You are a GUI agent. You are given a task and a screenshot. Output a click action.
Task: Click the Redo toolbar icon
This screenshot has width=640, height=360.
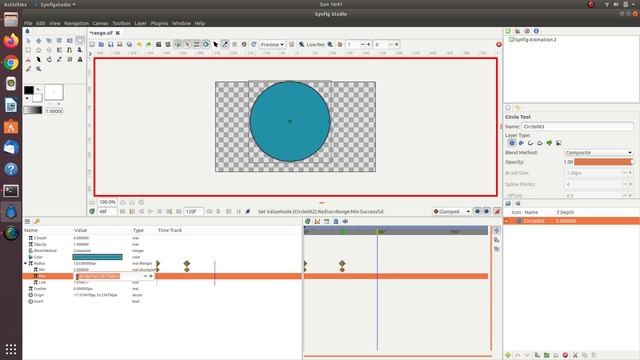pos(149,44)
